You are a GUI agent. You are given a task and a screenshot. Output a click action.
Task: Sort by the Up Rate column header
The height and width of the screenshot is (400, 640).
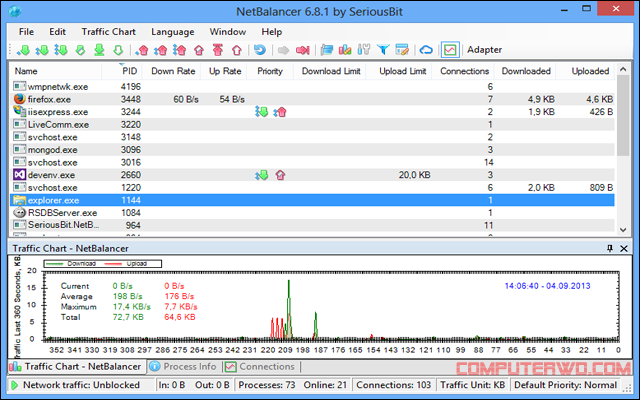(225, 71)
